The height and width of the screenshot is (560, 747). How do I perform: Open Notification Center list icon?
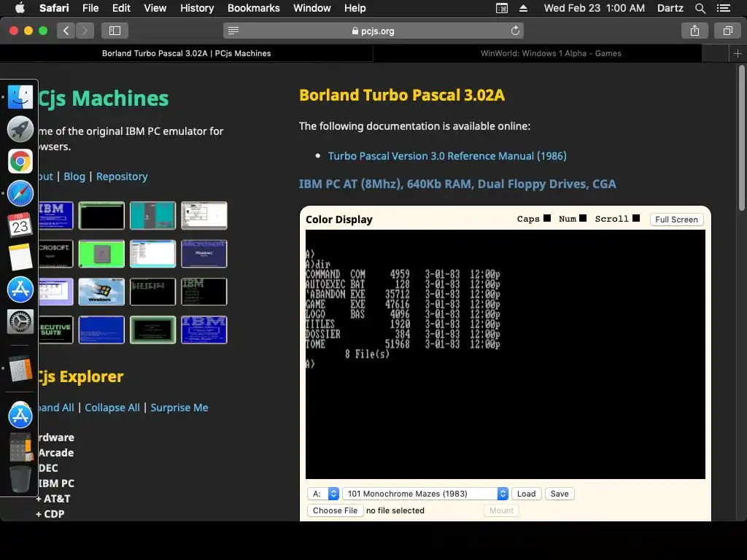click(x=723, y=8)
